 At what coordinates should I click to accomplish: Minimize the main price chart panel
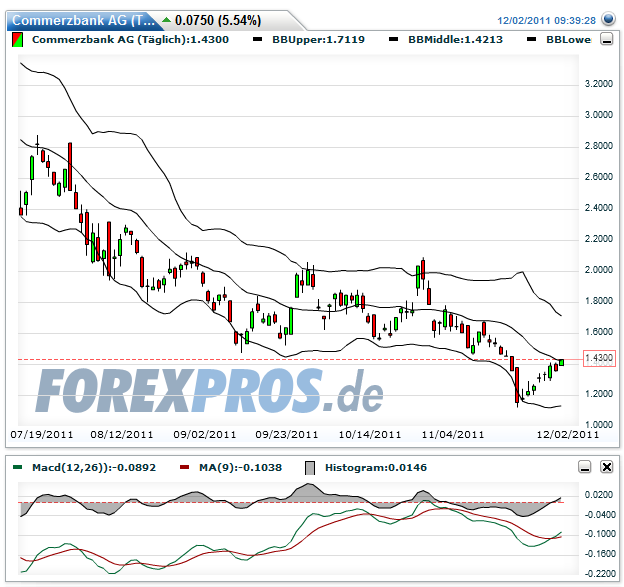click(606, 39)
